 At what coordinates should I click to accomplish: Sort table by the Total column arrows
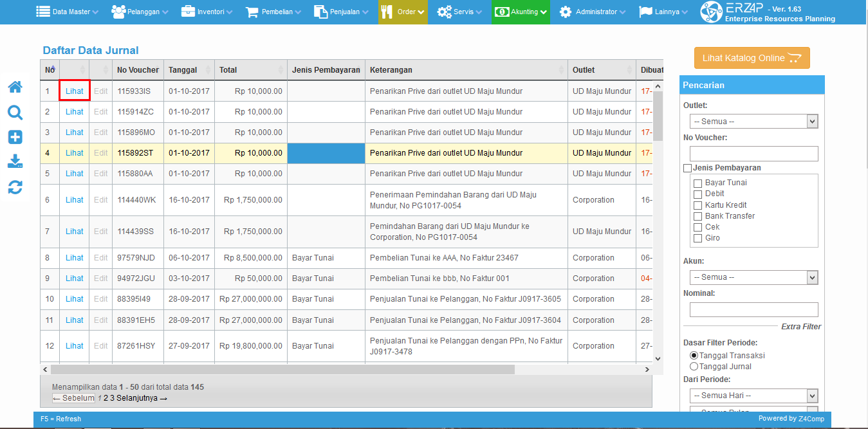[281, 69]
